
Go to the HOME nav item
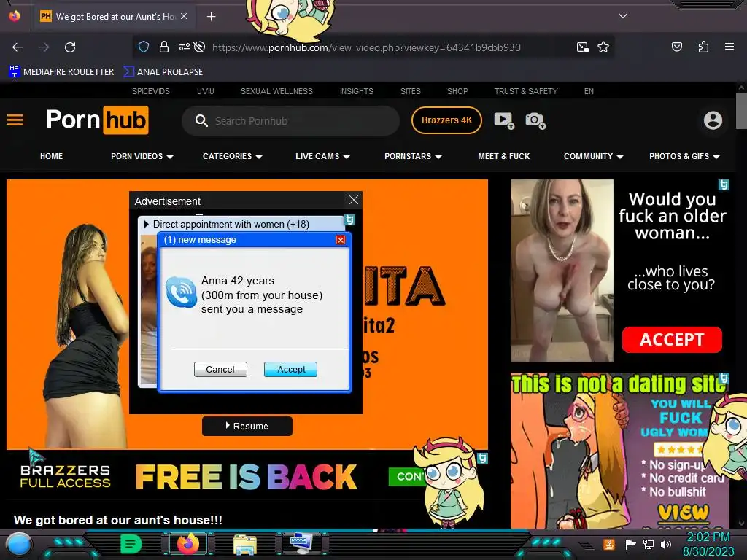point(52,156)
